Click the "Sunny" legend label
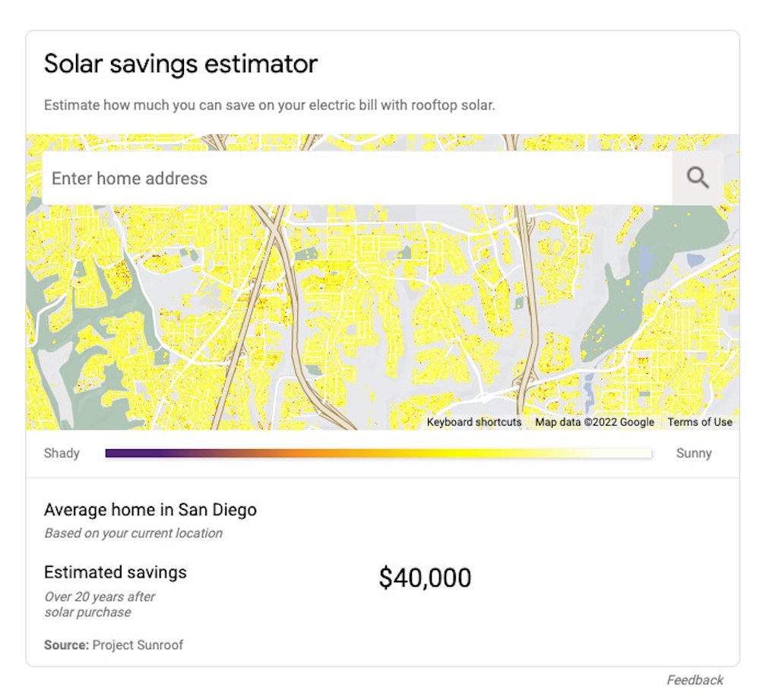The height and width of the screenshot is (700, 760). pyautogui.click(x=694, y=453)
